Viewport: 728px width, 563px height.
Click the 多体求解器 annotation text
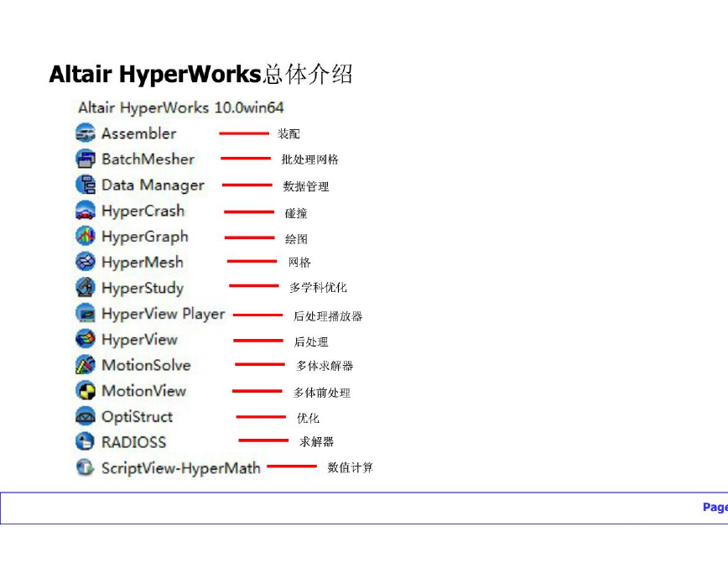coord(325,366)
